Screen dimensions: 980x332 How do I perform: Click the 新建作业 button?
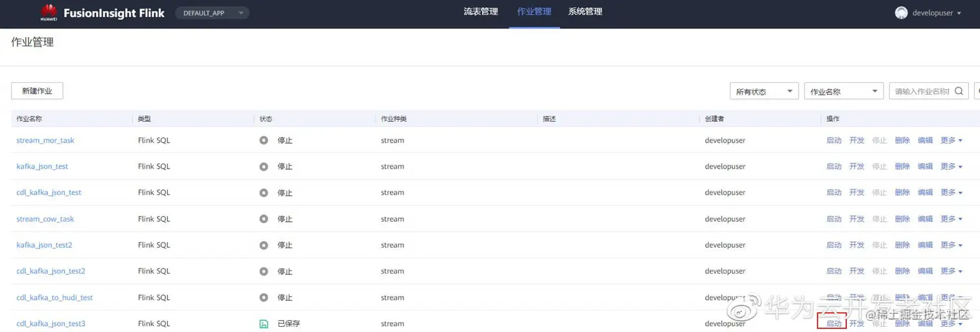click(37, 91)
